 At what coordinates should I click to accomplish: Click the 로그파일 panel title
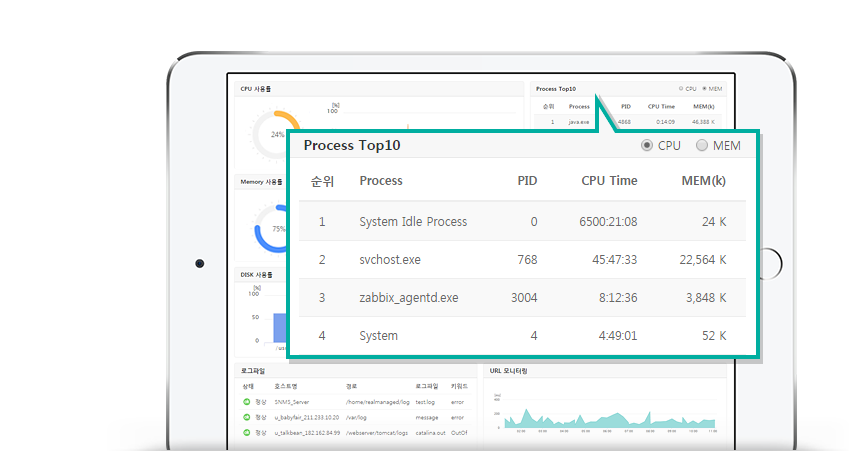coord(253,371)
